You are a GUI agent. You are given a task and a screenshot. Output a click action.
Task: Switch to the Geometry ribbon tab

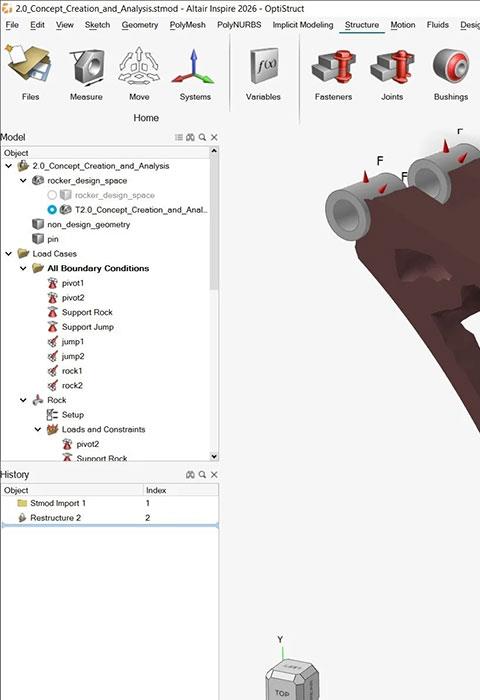(140, 25)
